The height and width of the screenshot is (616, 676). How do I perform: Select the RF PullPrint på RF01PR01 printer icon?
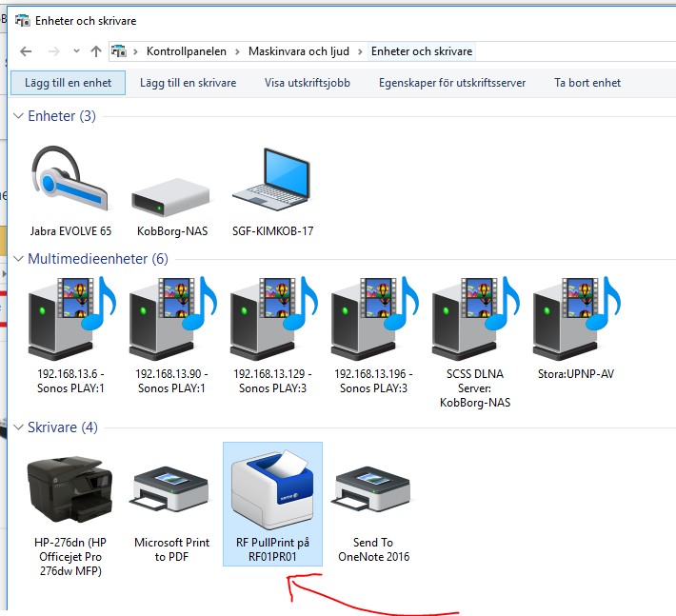272,489
